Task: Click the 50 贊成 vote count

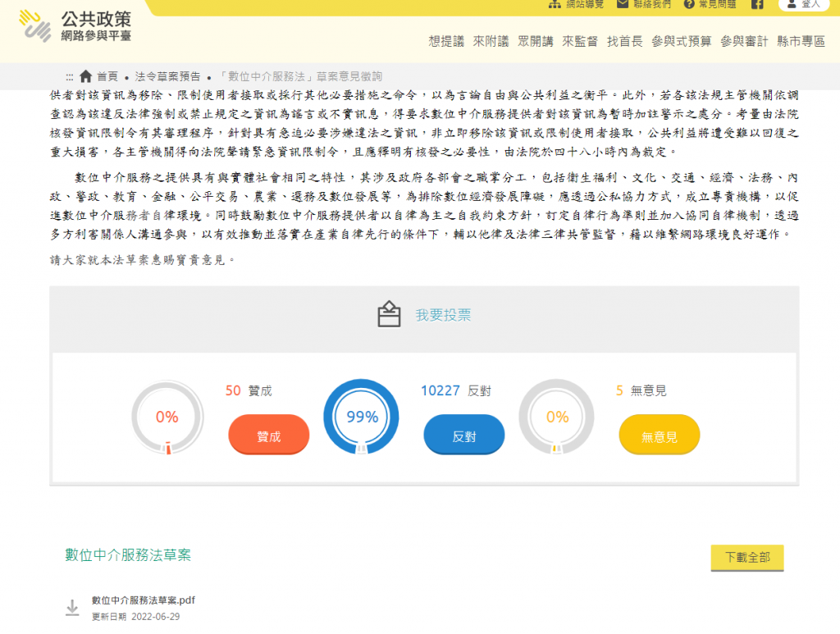Action: (249, 390)
